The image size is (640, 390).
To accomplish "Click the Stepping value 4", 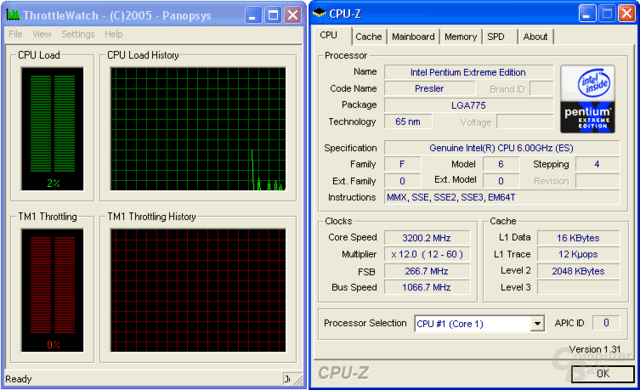I will [597, 164].
